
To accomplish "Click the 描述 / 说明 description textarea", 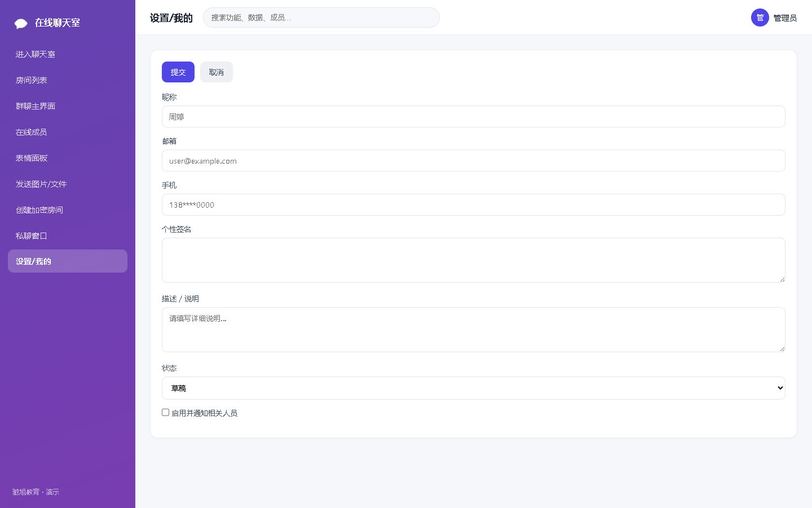I will click(474, 330).
